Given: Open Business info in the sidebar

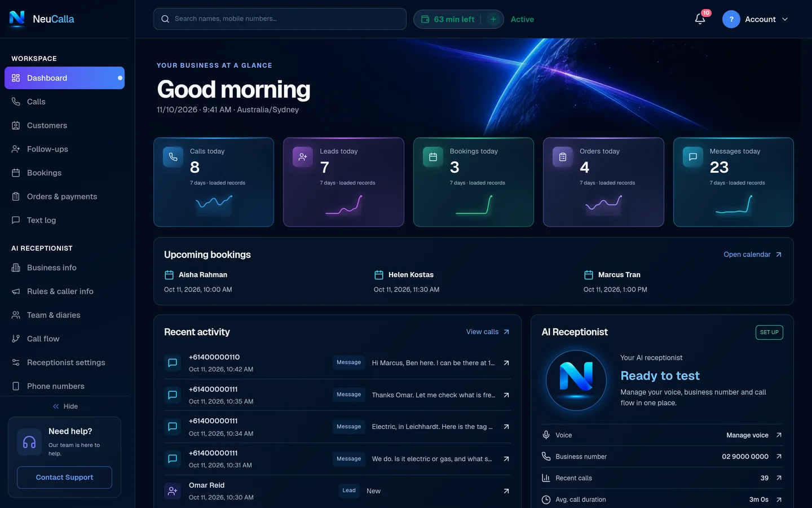Looking at the screenshot, I should pos(64,268).
